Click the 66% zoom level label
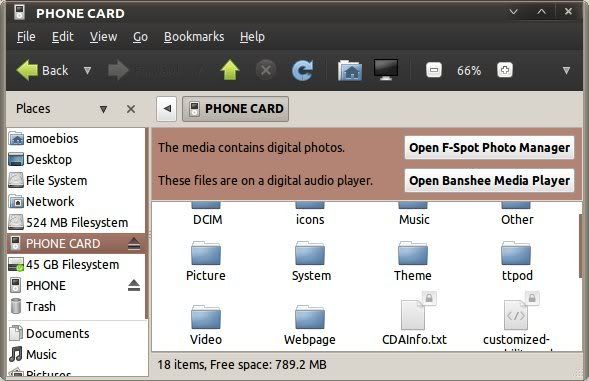 (469, 71)
